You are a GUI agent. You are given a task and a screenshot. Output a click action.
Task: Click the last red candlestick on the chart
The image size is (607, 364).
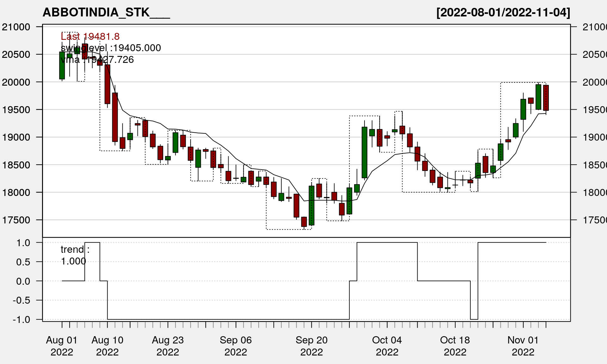click(x=546, y=98)
